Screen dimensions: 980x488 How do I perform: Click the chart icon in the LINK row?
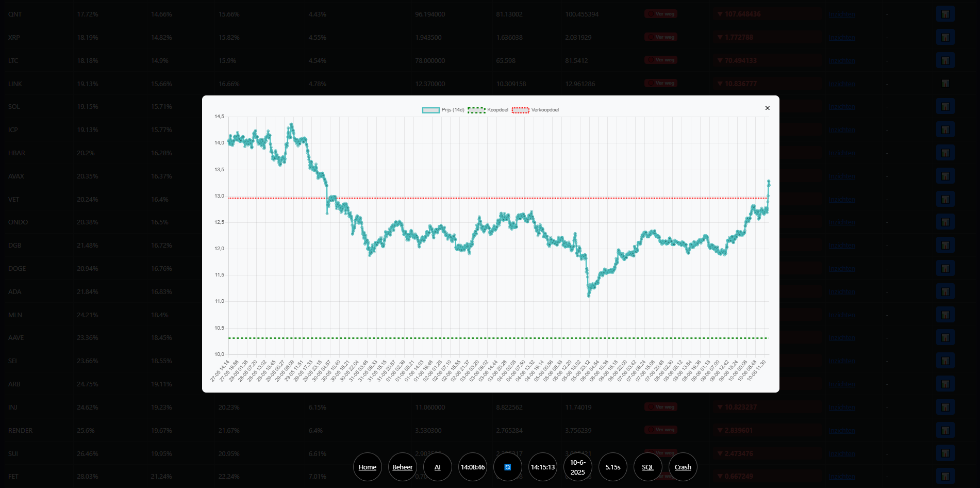(945, 83)
